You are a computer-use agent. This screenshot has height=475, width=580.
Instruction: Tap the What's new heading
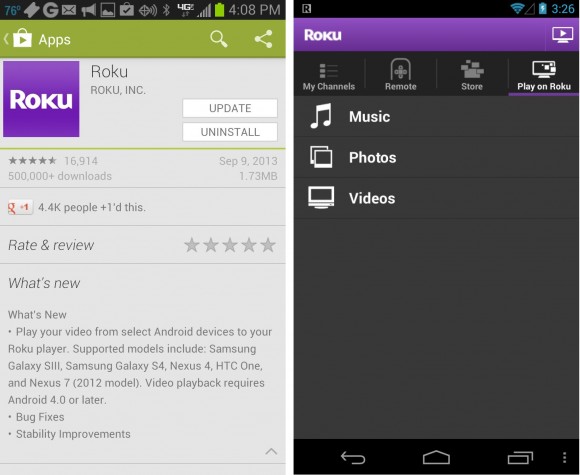pos(44,283)
